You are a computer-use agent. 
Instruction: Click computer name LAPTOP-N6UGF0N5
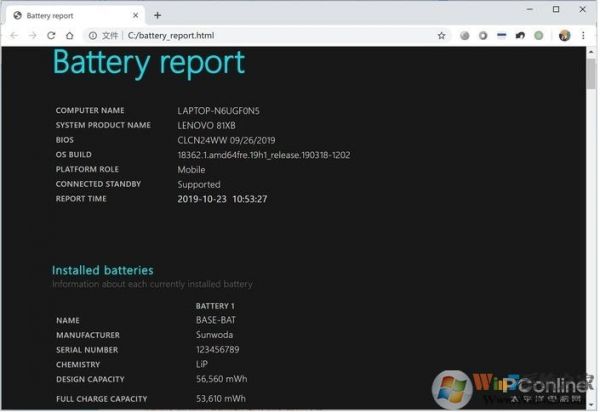(x=218, y=111)
